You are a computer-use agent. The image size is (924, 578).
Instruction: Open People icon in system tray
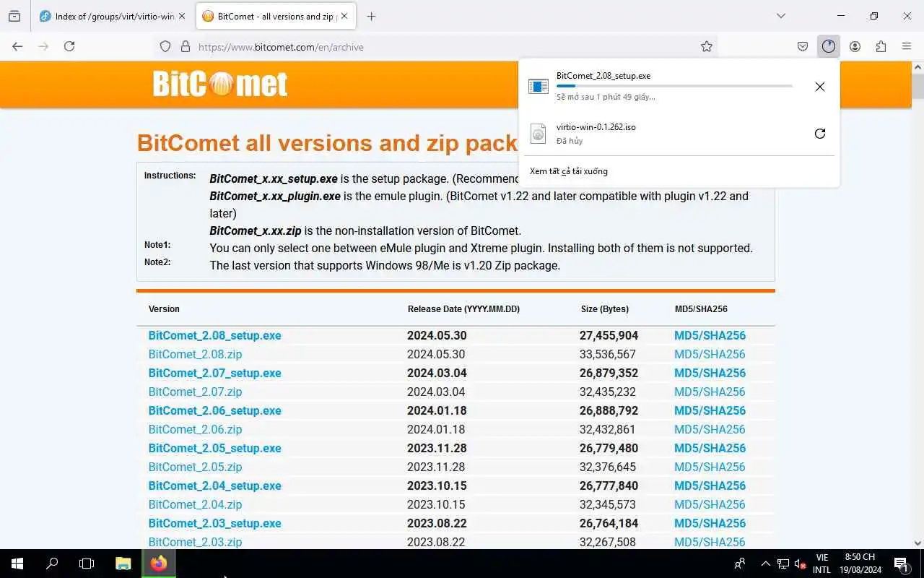click(x=740, y=564)
